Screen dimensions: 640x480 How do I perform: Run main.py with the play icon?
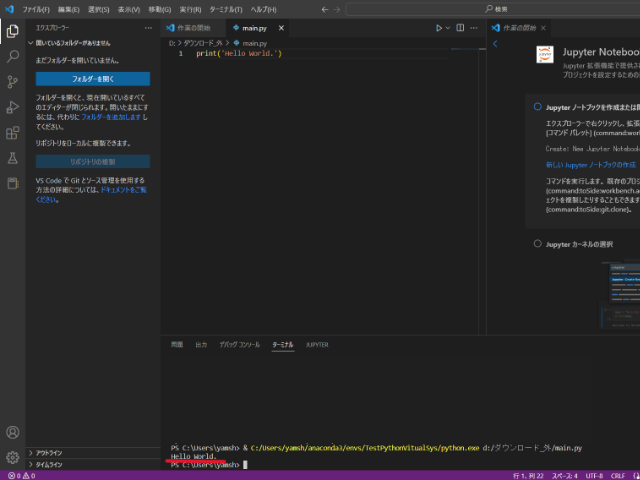[x=439, y=28]
